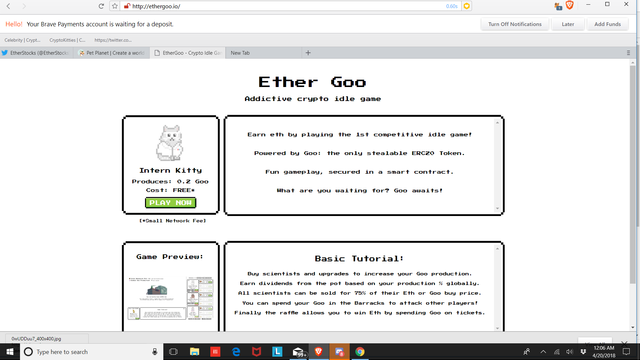Open Task View from taskbar

tap(173, 351)
